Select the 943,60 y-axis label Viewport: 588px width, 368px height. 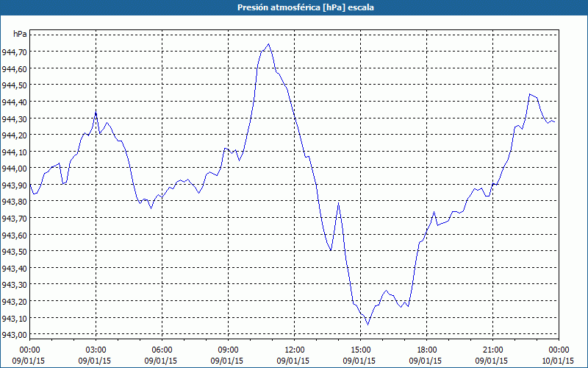(14, 235)
